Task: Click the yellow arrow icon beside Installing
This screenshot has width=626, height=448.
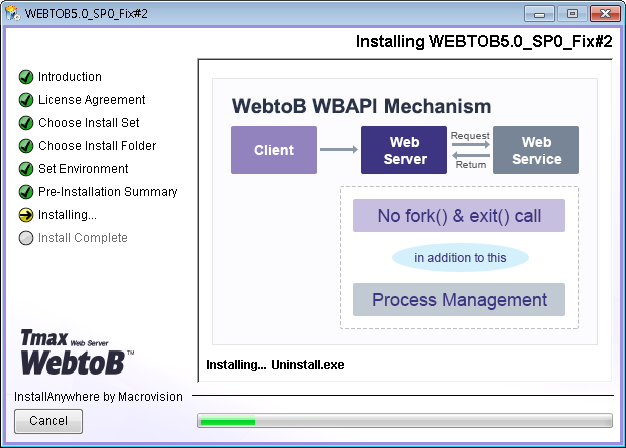Action: coord(26,215)
